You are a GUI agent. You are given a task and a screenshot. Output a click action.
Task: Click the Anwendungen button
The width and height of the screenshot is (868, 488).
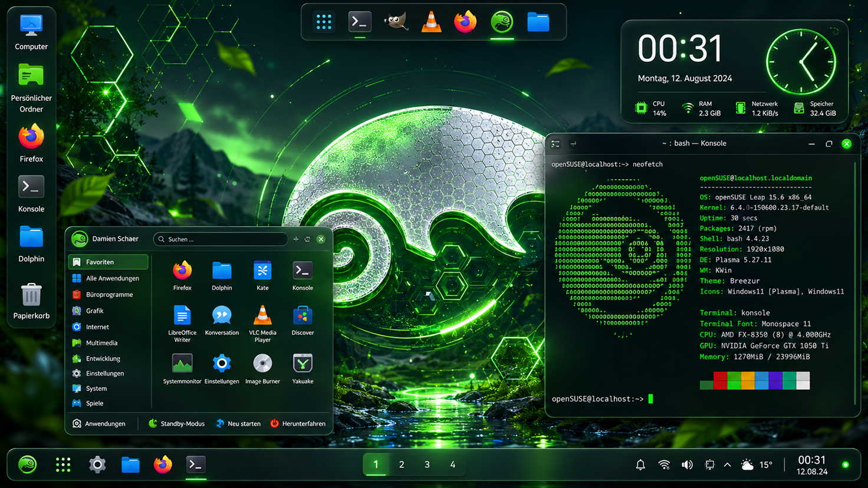click(x=99, y=424)
